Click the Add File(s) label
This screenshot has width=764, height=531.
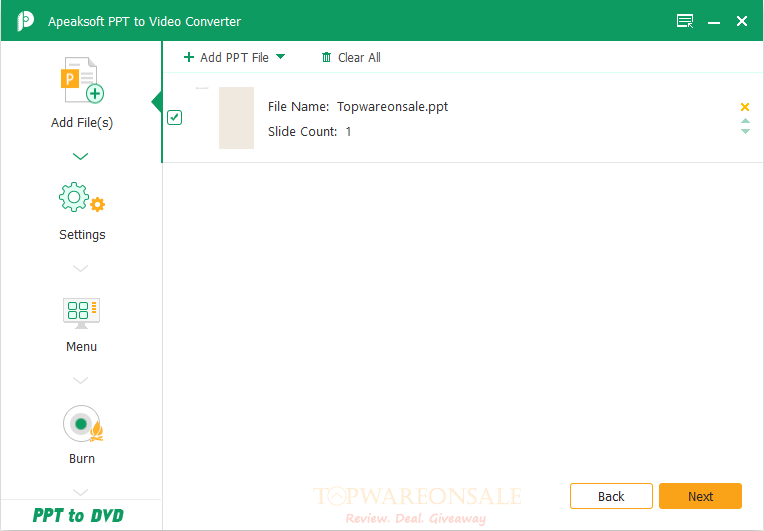(x=82, y=123)
